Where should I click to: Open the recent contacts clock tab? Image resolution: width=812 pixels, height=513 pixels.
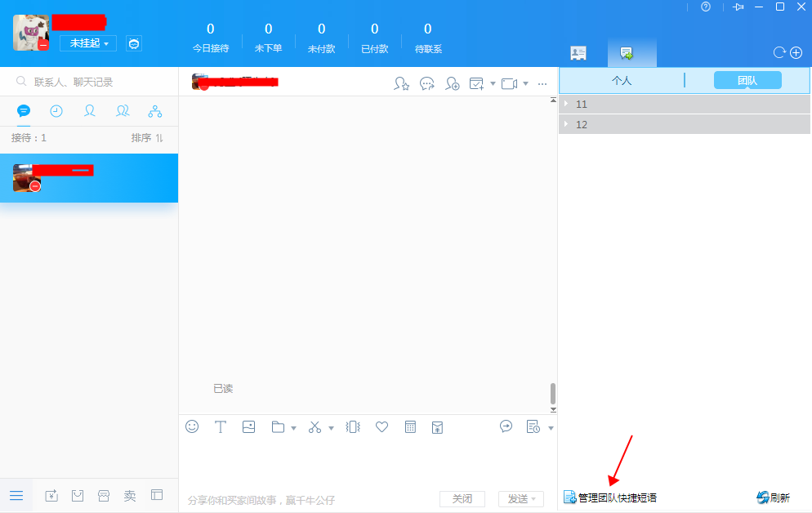coord(56,111)
